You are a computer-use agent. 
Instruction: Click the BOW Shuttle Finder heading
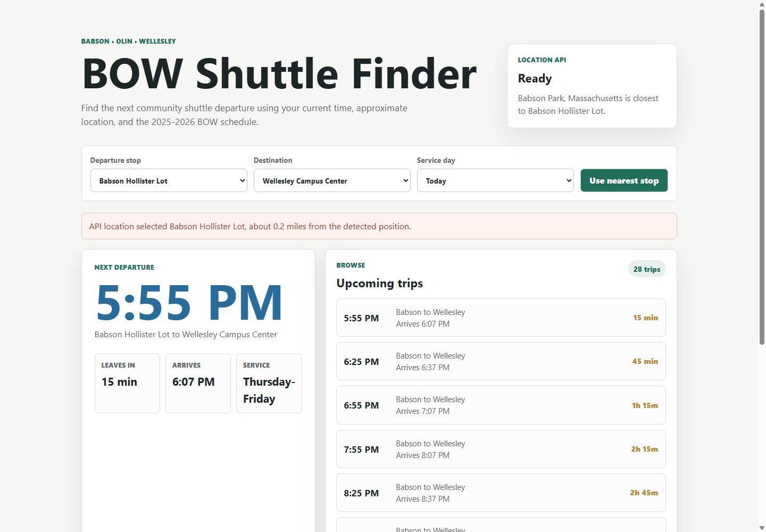tap(279, 74)
